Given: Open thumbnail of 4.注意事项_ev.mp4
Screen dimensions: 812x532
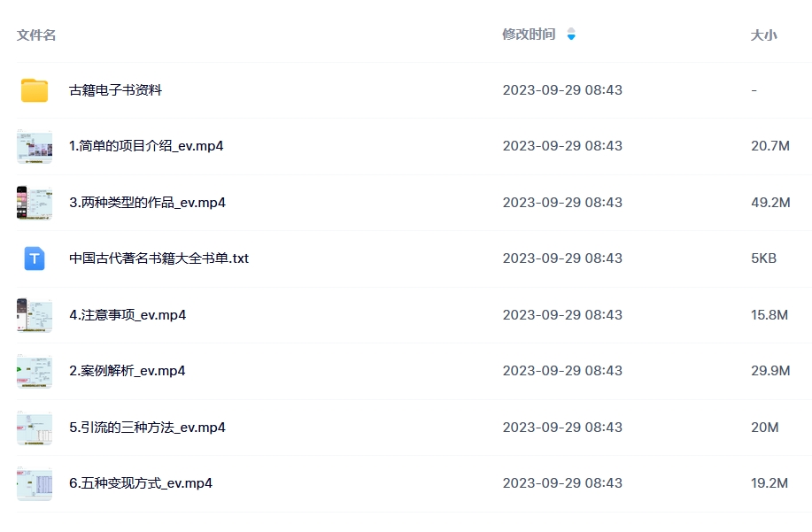Looking at the screenshot, I should pyautogui.click(x=35, y=315).
